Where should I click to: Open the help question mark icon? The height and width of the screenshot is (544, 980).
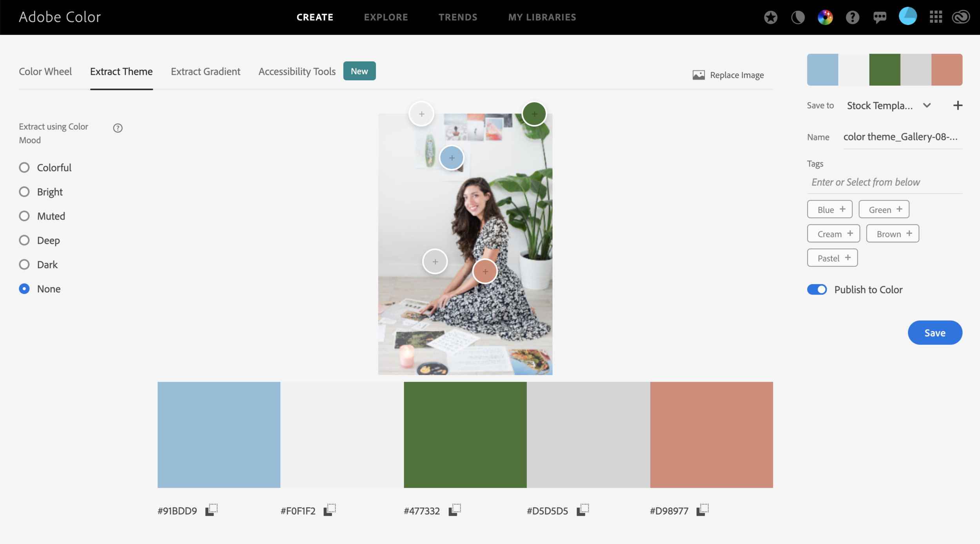(852, 17)
